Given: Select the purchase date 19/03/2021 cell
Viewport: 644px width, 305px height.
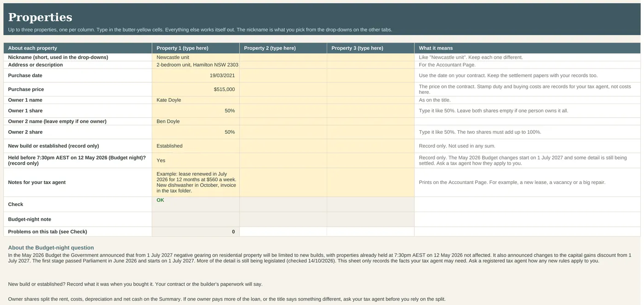Looking at the screenshot, I should pyautogui.click(x=195, y=75).
